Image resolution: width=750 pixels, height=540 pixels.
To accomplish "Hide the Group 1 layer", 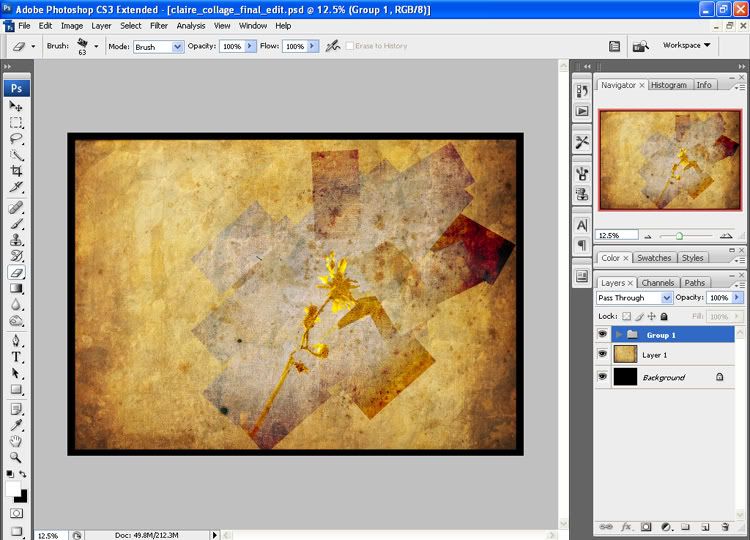I will [603, 334].
